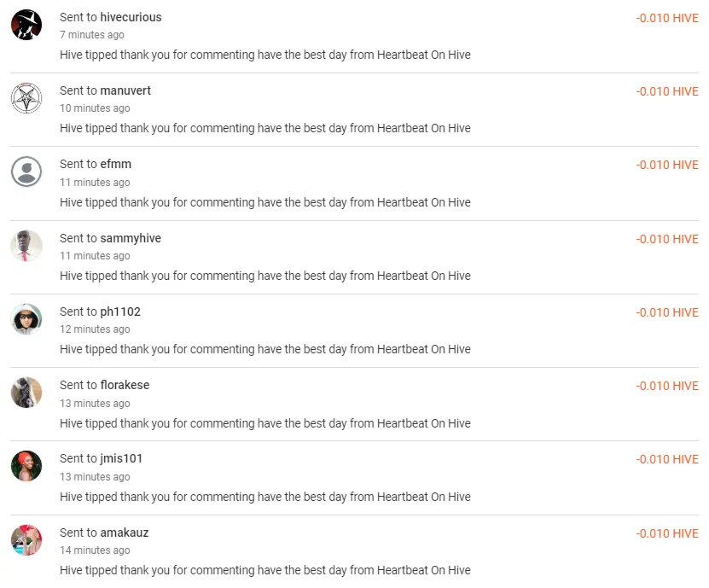Click the -0.010 HIVE amount for hivecurious
The width and height of the screenshot is (709, 588).
pyautogui.click(x=666, y=18)
